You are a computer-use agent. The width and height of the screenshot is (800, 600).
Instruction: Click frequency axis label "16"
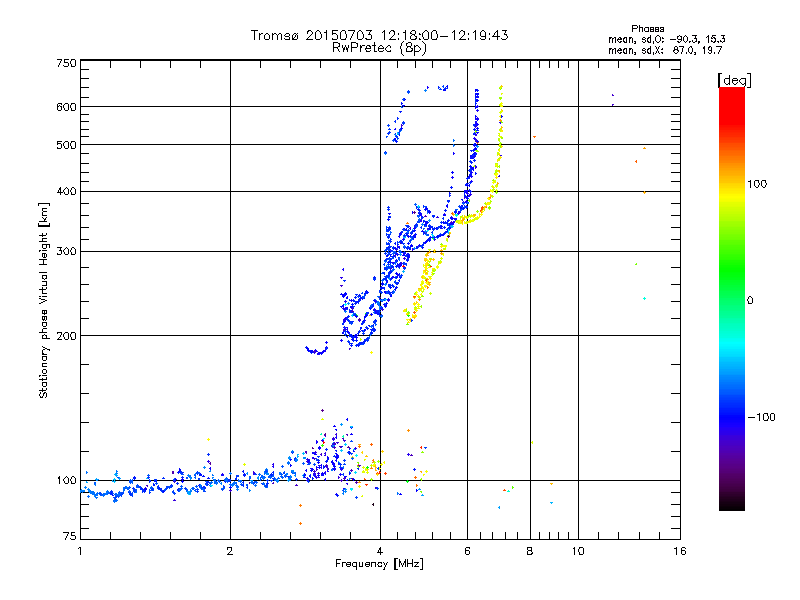coord(680,551)
